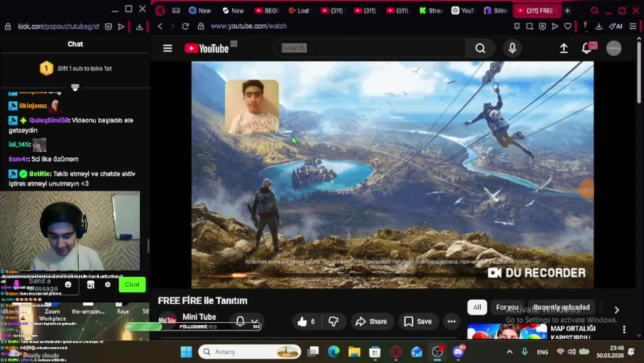This screenshot has height=363, width=644.
Task: Click the Windows taskbar search box
Action: [249, 351]
